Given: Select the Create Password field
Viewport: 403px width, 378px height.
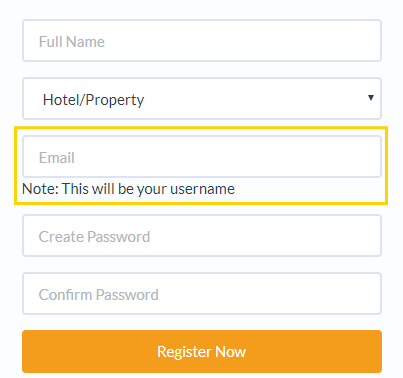Looking at the screenshot, I should (x=202, y=236).
